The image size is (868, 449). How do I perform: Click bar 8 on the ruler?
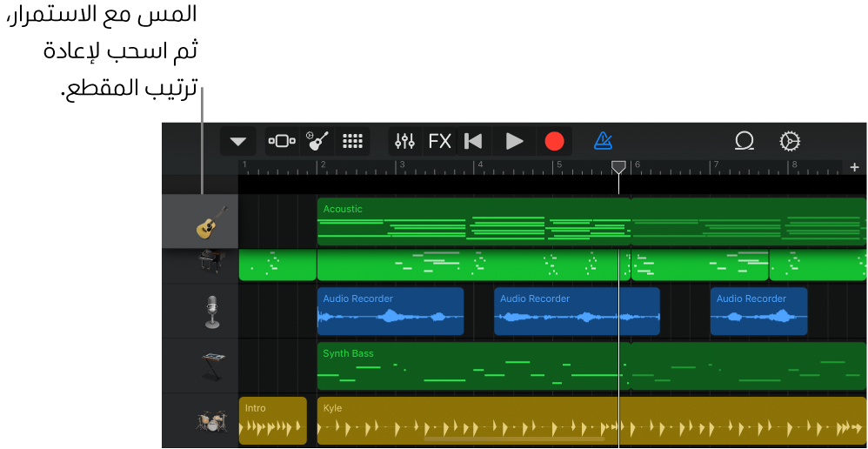[794, 164]
